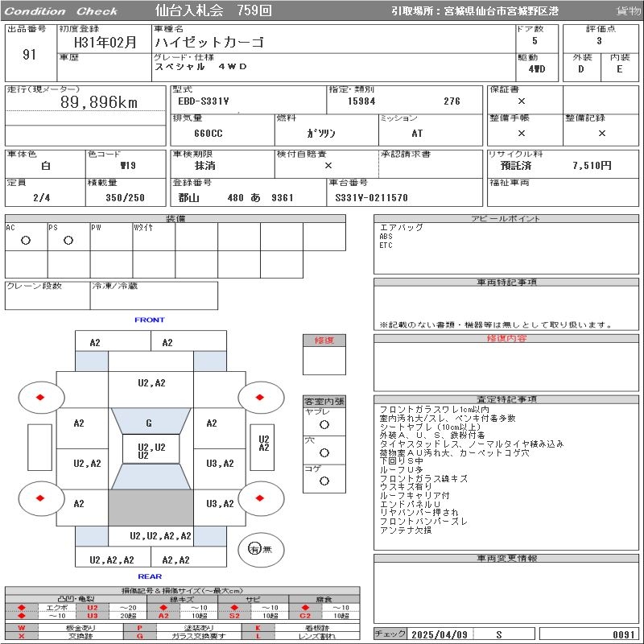Click the red W legend symbol

[22, 628]
